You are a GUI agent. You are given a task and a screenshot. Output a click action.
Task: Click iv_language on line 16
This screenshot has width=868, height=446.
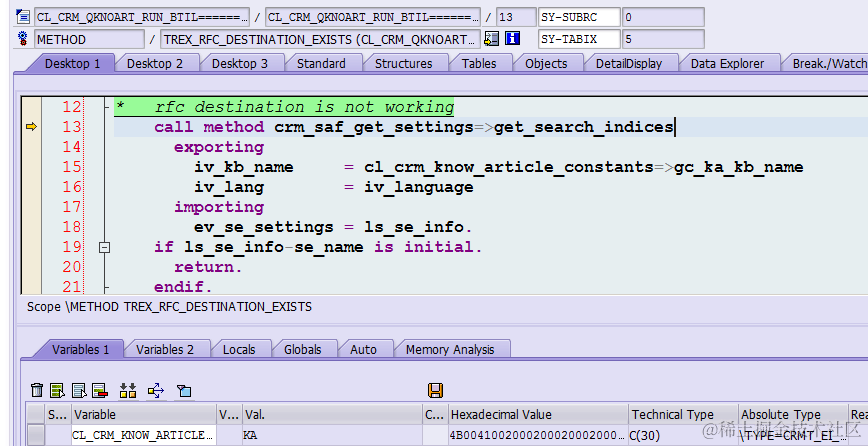(419, 187)
